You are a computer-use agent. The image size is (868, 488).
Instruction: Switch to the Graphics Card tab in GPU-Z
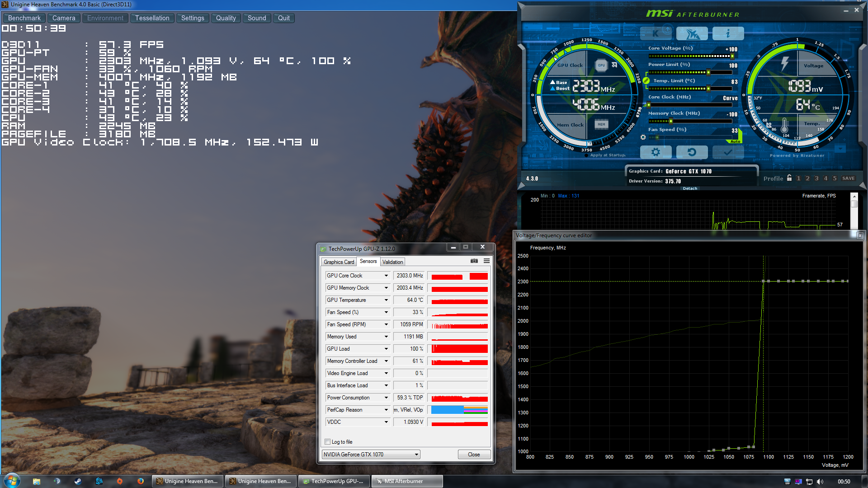(339, 262)
